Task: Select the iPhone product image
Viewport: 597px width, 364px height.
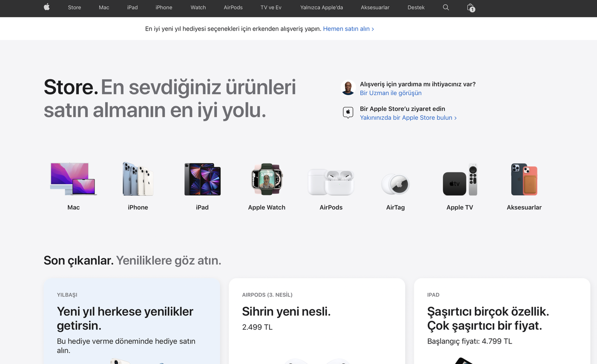Action: pyautogui.click(x=138, y=179)
